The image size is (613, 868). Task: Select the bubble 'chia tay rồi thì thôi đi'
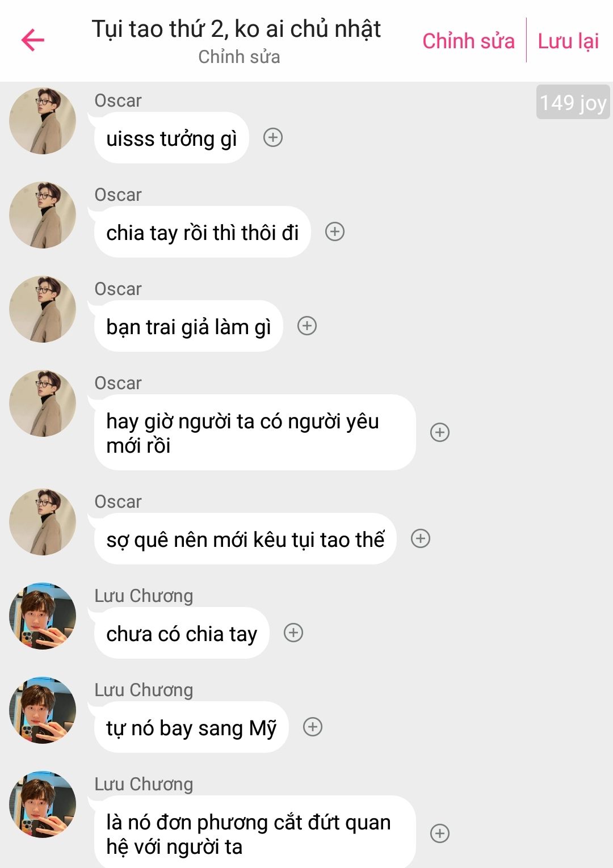point(202,232)
